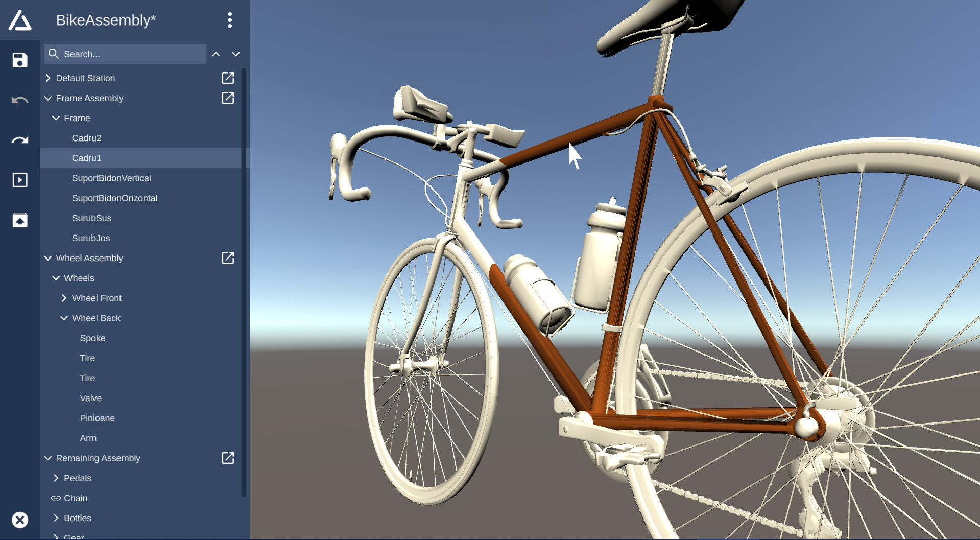Viewport: 980px width, 540px height.
Task: Save the project with the disk icon
Action: (x=20, y=60)
